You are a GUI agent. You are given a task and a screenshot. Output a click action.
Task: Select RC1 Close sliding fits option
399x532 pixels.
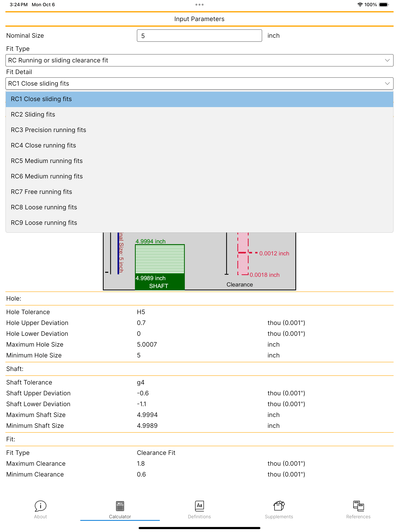199,99
